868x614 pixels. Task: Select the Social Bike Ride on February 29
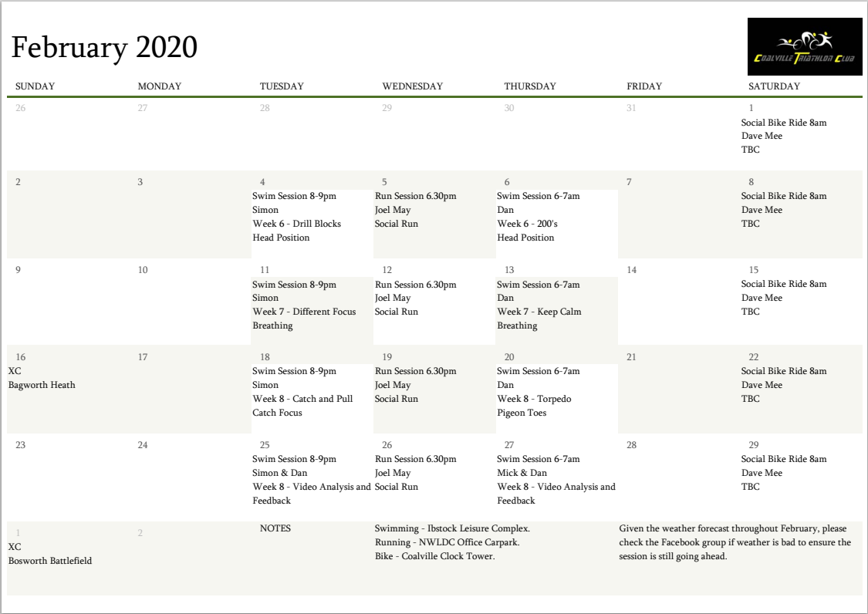(783, 459)
